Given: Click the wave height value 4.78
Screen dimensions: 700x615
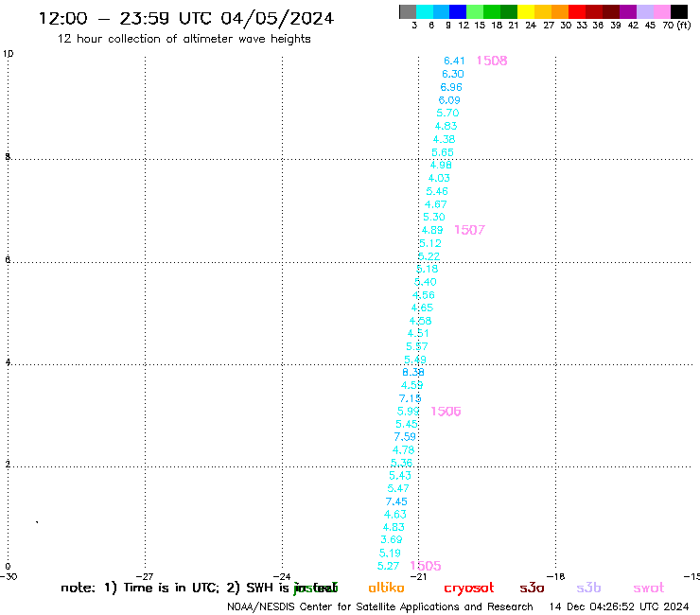Looking at the screenshot, I should tap(404, 450).
